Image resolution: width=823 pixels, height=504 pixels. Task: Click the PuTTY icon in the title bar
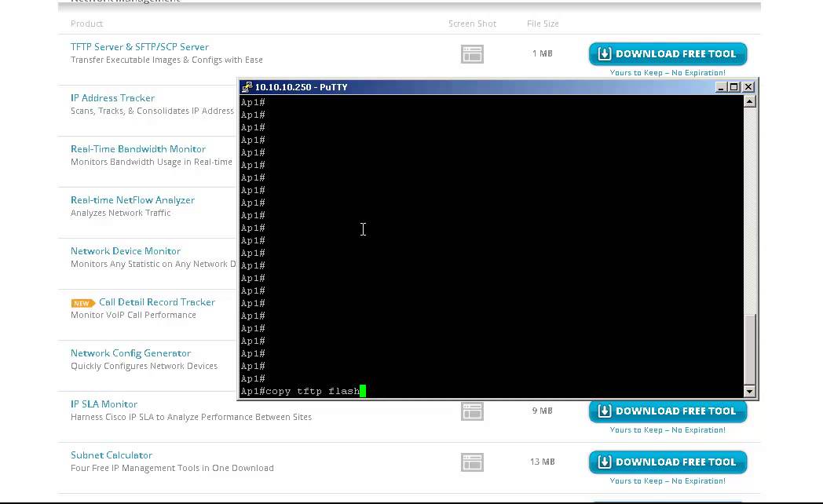click(247, 87)
